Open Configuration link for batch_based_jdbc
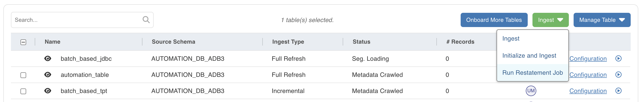The image size is (644, 102). pyautogui.click(x=588, y=59)
